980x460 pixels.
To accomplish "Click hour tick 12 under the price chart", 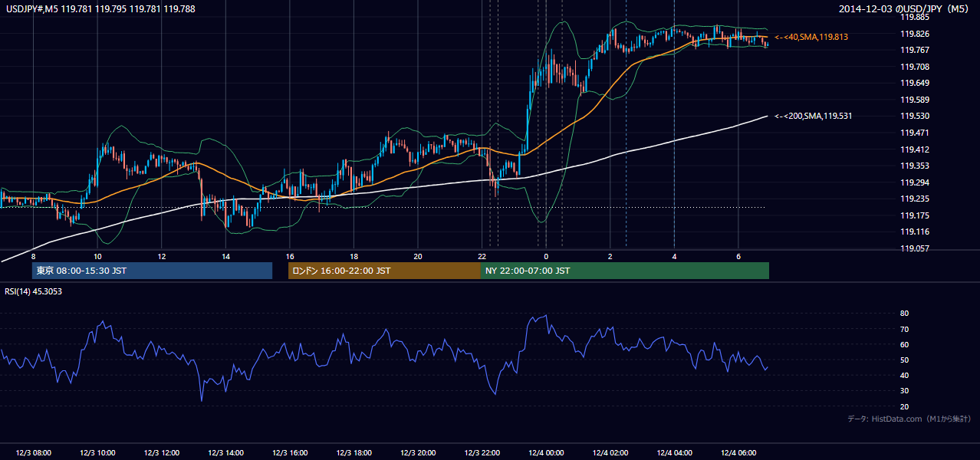I will (x=161, y=256).
